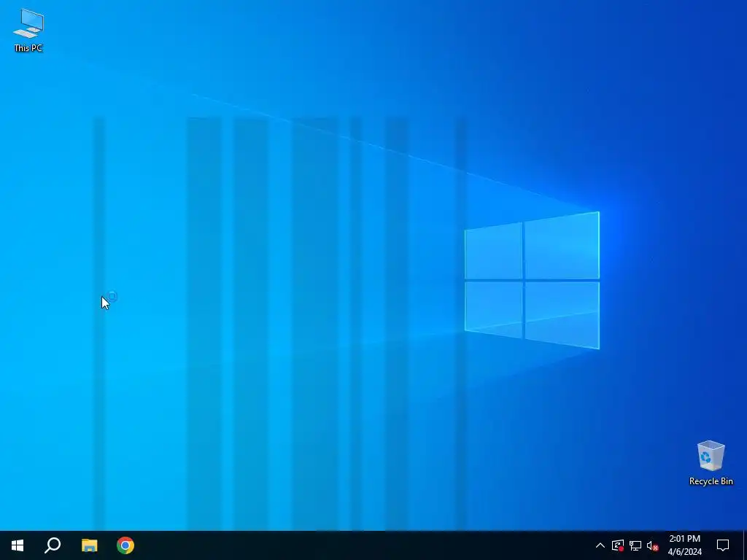Click tray icon with red dot
Screen dimensions: 747x560
tap(618, 545)
